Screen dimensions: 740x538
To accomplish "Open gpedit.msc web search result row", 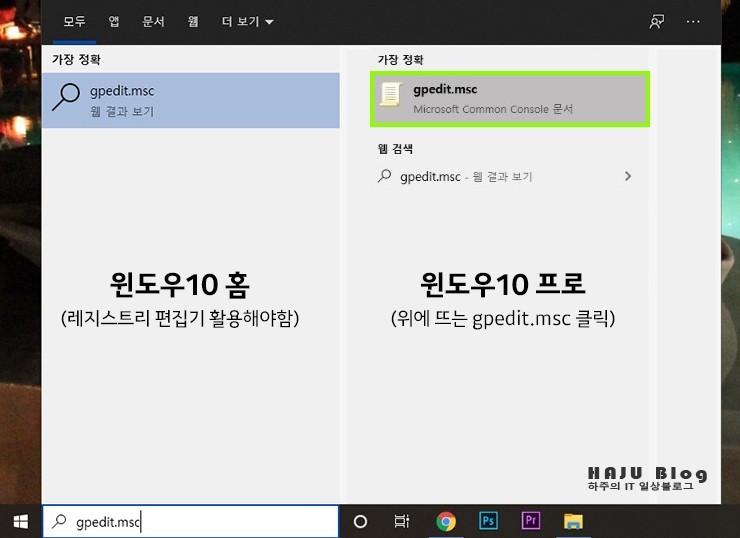I will click(x=505, y=177).
